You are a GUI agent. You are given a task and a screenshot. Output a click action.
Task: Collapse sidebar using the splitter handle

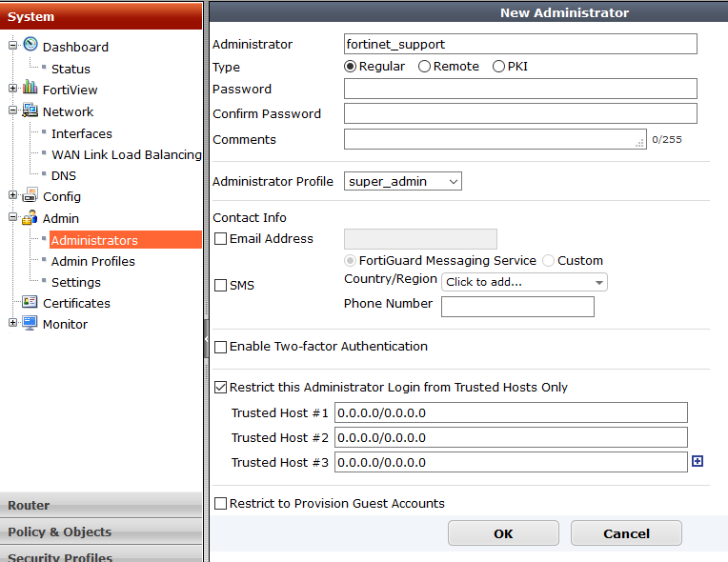click(205, 338)
